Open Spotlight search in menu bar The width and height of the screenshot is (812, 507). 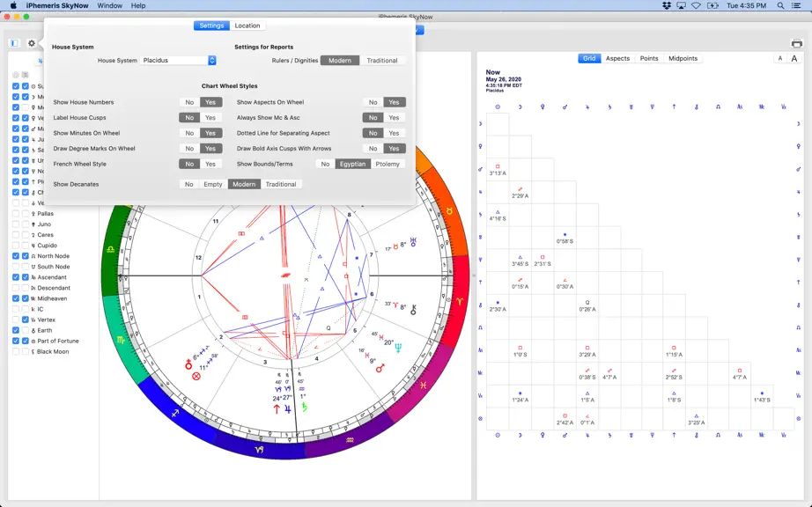click(780, 5)
